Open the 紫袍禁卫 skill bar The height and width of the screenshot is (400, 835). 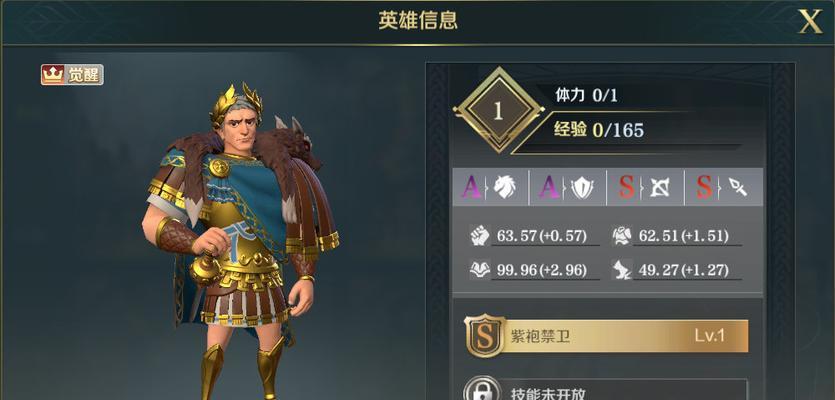[607, 336]
